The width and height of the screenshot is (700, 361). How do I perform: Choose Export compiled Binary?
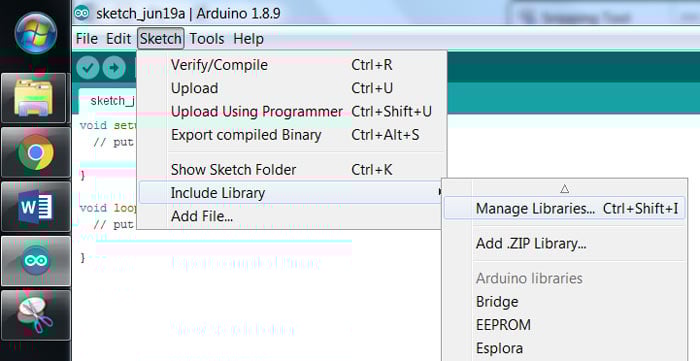[292, 135]
